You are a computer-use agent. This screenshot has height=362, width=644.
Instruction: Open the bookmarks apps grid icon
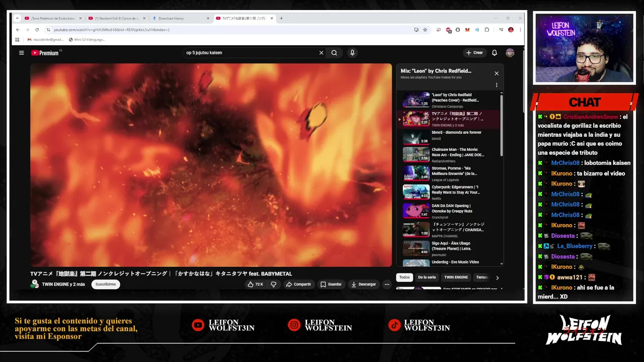17,39
